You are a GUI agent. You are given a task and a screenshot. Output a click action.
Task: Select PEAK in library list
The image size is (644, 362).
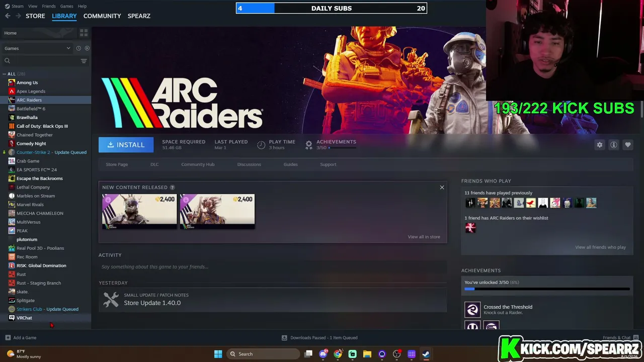click(x=22, y=231)
